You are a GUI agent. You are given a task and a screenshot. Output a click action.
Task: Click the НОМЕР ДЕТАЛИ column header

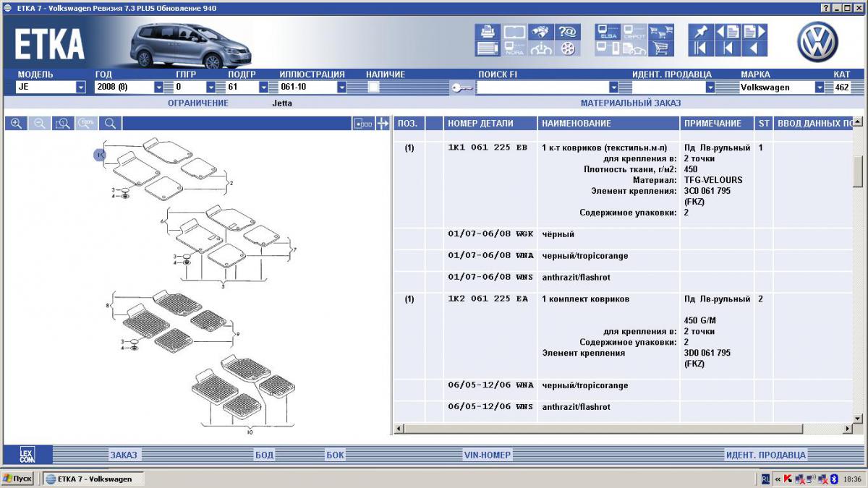point(490,124)
